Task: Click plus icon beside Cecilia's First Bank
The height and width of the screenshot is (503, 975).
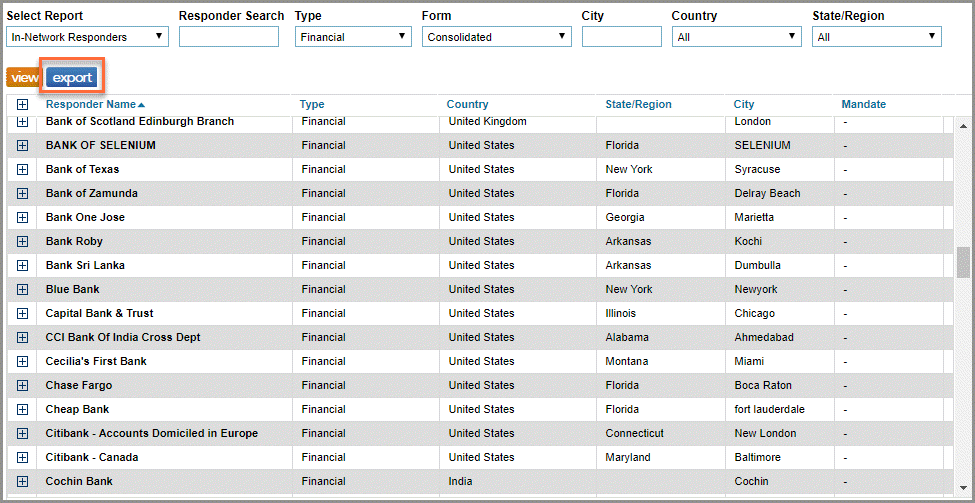Action: (22, 361)
